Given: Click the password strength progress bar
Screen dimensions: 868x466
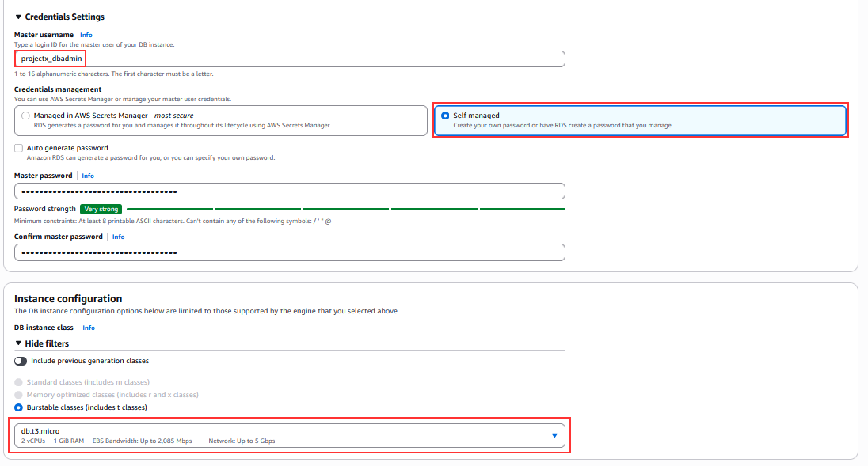Looking at the screenshot, I should pos(346,210).
